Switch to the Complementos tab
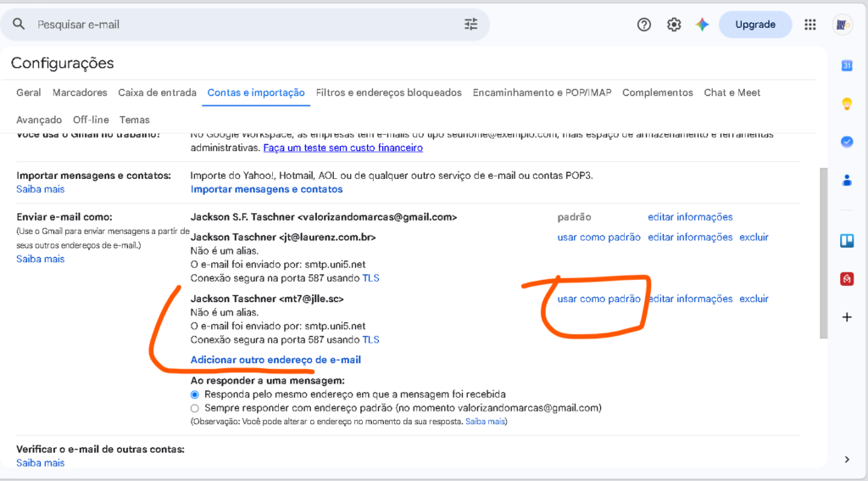 658,92
